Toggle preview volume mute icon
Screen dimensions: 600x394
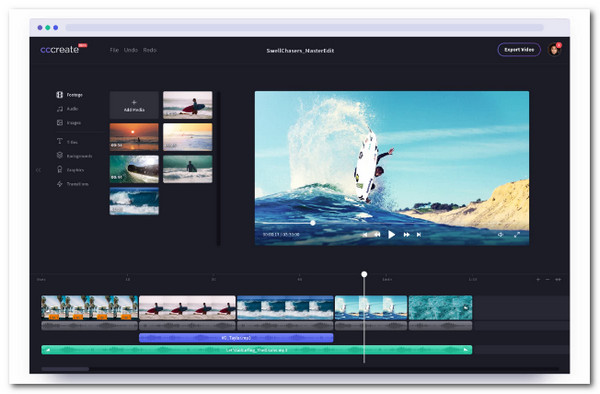pos(501,234)
